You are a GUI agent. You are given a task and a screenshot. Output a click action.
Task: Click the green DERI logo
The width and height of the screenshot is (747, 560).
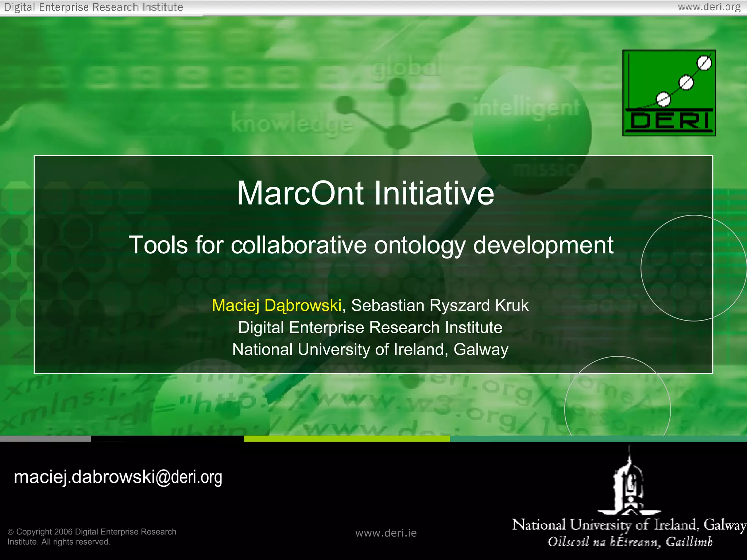(x=669, y=93)
